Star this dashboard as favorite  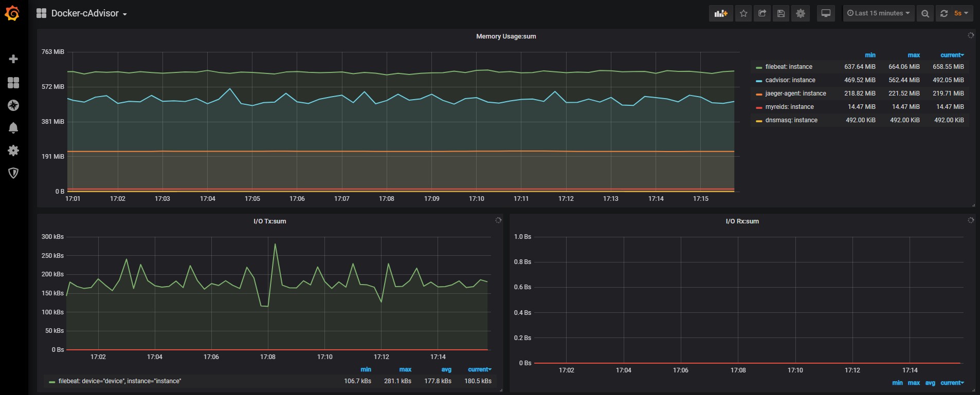tap(743, 13)
